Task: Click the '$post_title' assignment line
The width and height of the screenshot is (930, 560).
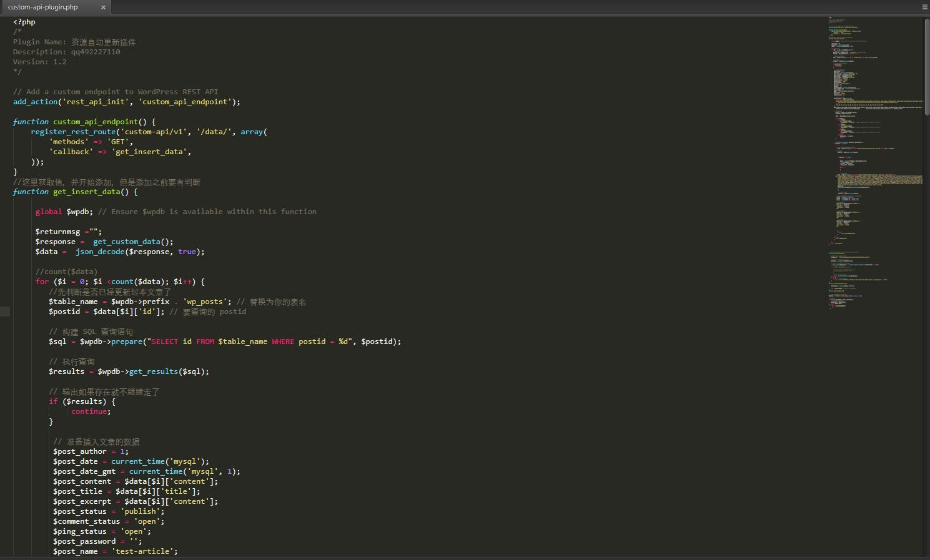Action: [x=127, y=491]
